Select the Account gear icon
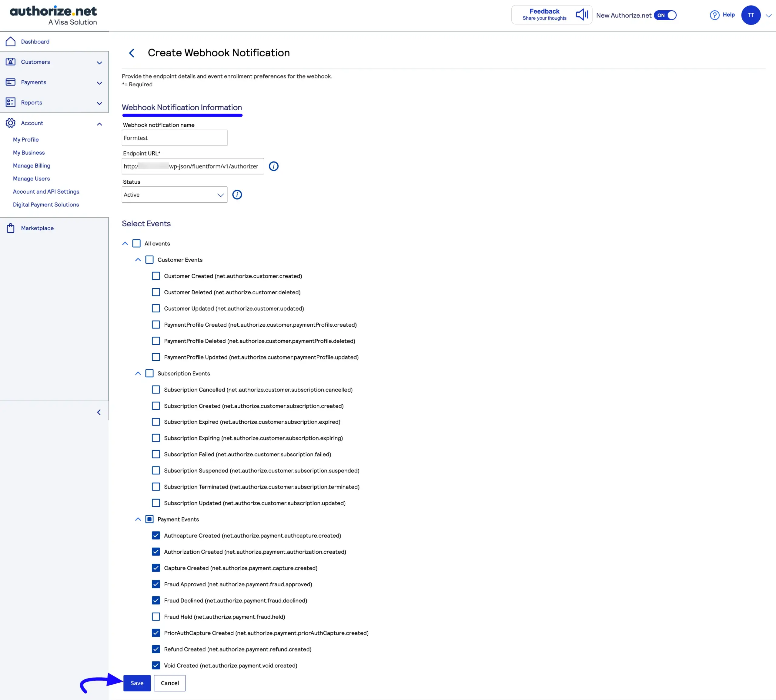The height and width of the screenshot is (700, 776). [10, 123]
